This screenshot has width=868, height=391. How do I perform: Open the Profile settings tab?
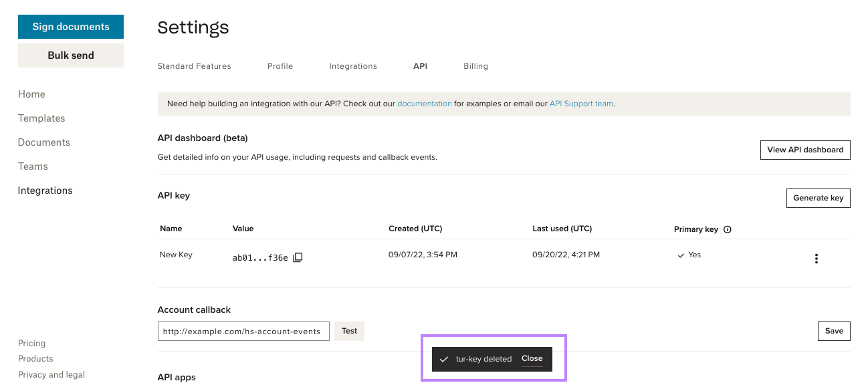(x=280, y=66)
